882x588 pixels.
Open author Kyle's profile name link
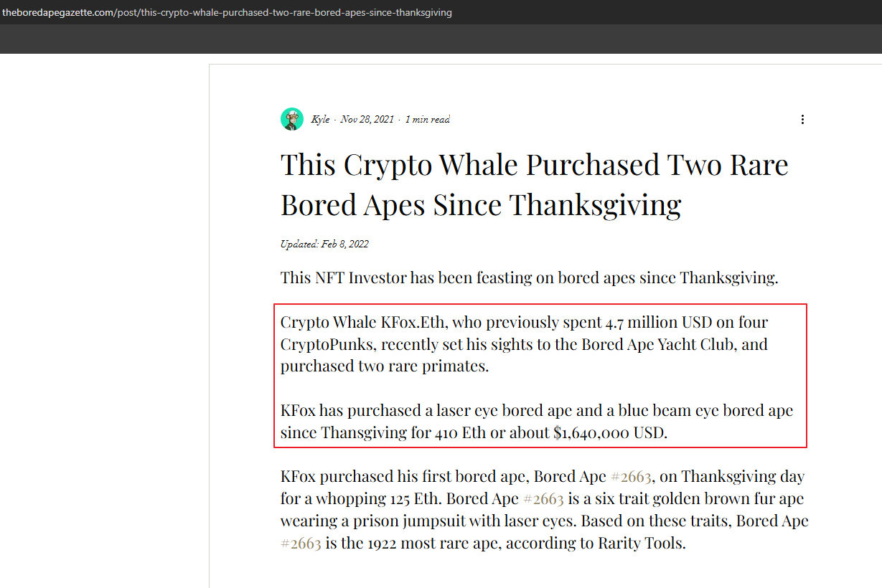pos(320,120)
